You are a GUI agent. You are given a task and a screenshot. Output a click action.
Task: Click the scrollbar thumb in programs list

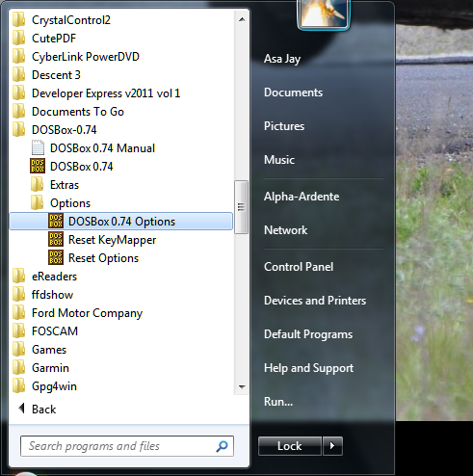point(241,207)
